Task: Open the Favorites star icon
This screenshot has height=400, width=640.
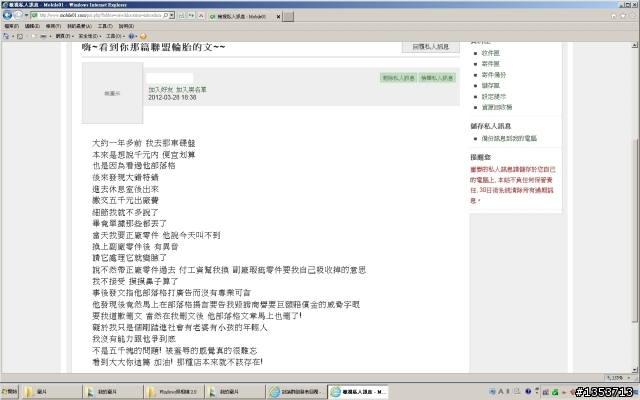Action: tap(623, 16)
